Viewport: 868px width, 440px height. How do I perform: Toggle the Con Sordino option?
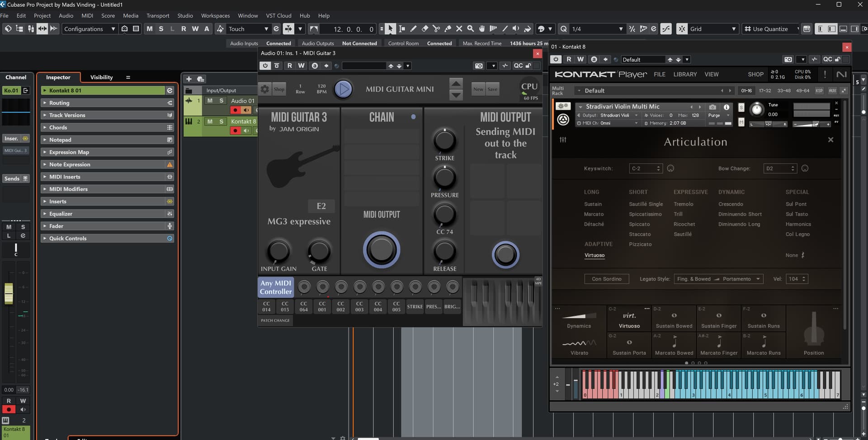tap(606, 279)
